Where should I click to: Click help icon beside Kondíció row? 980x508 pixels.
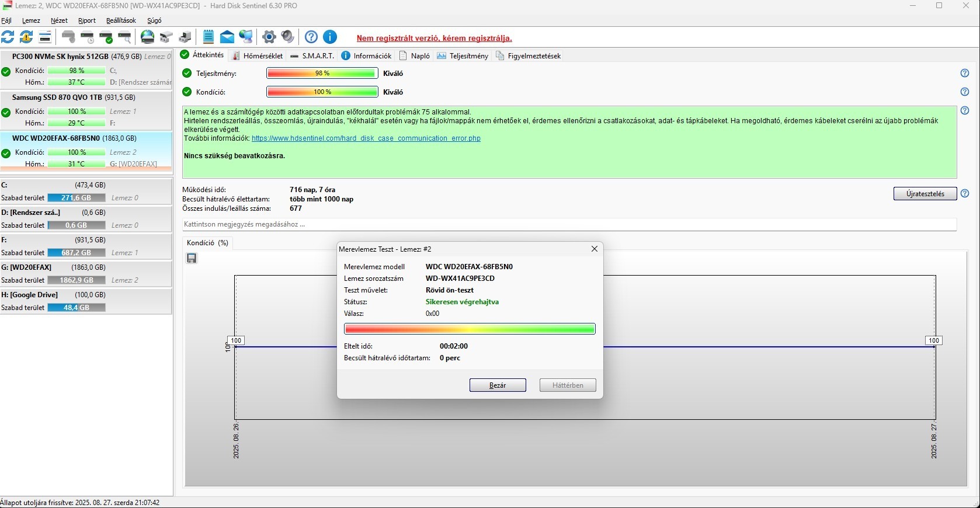(x=965, y=92)
